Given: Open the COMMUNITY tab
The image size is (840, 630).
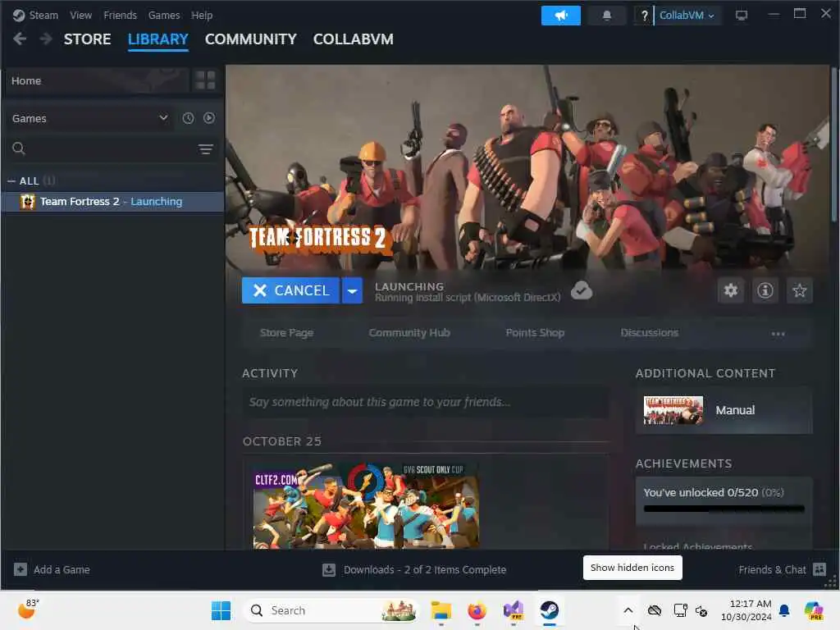Looking at the screenshot, I should [x=251, y=39].
